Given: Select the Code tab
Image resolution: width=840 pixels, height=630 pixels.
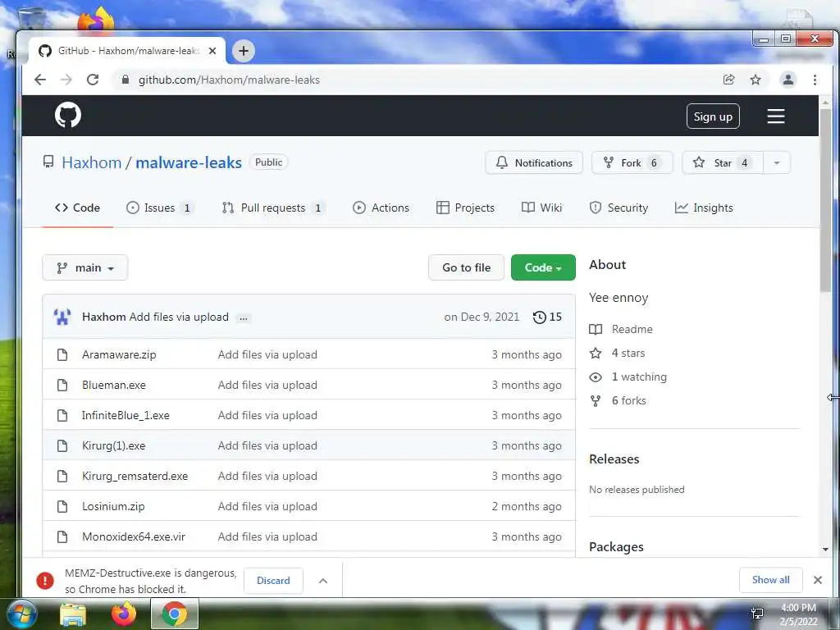Looking at the screenshot, I should tap(78, 208).
